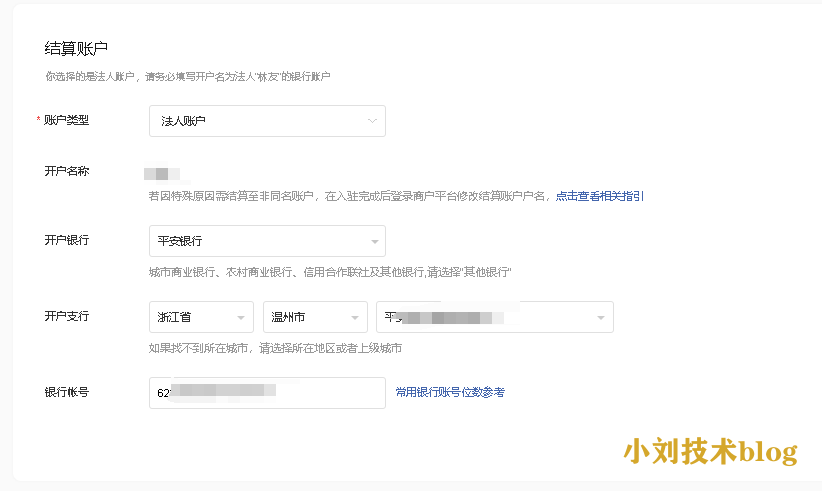Click the arrow icon in 平安银行 selector
The image size is (822, 491).
point(374,242)
